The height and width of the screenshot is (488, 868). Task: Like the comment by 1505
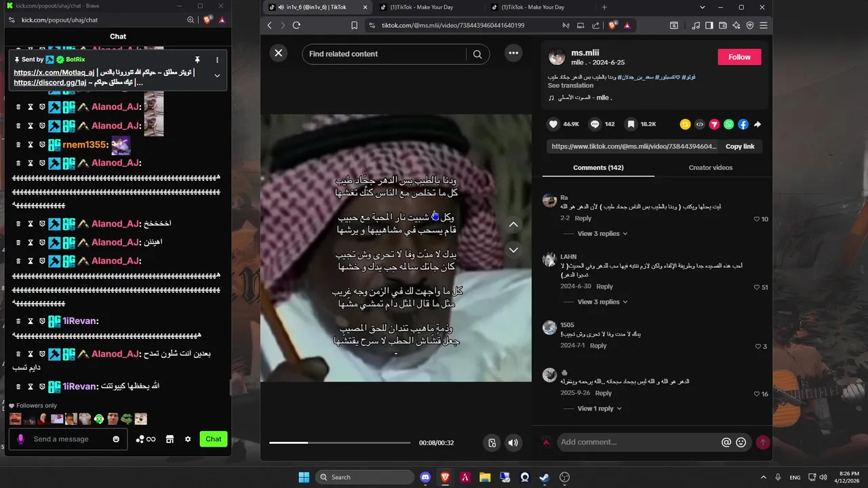(x=758, y=346)
